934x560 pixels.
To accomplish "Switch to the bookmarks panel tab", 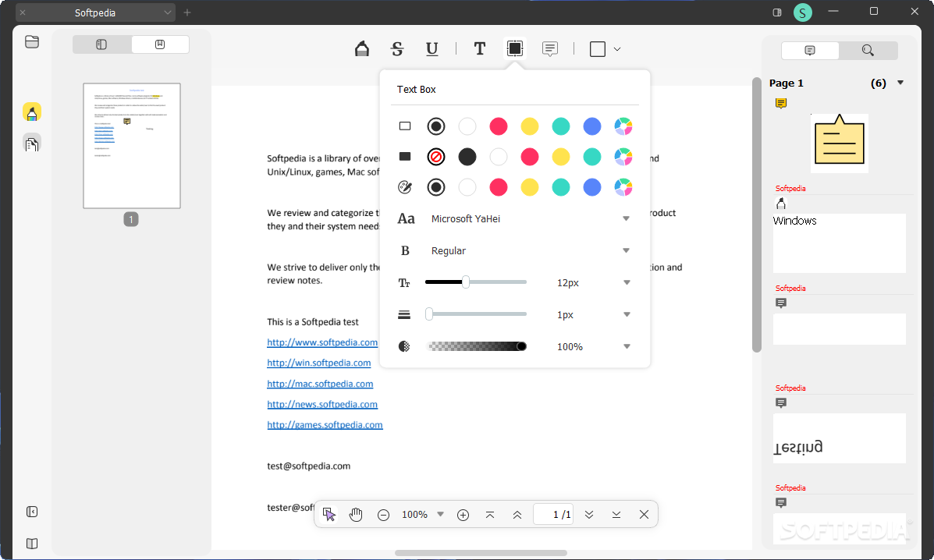I will pos(160,44).
